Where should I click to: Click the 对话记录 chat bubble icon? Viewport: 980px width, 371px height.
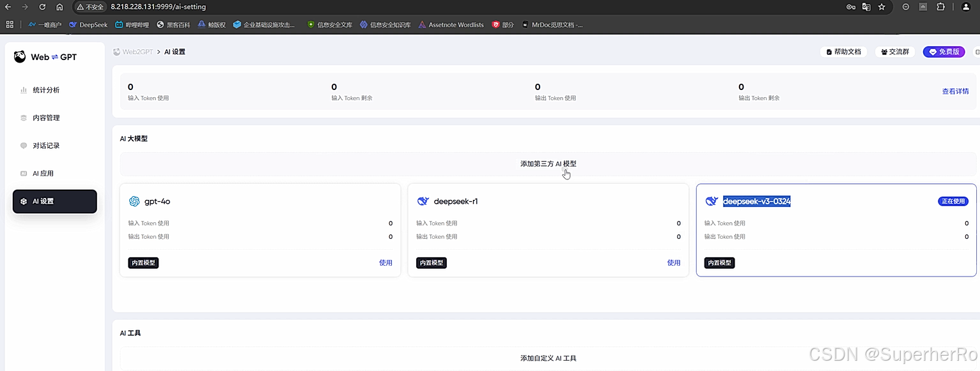pos(24,146)
